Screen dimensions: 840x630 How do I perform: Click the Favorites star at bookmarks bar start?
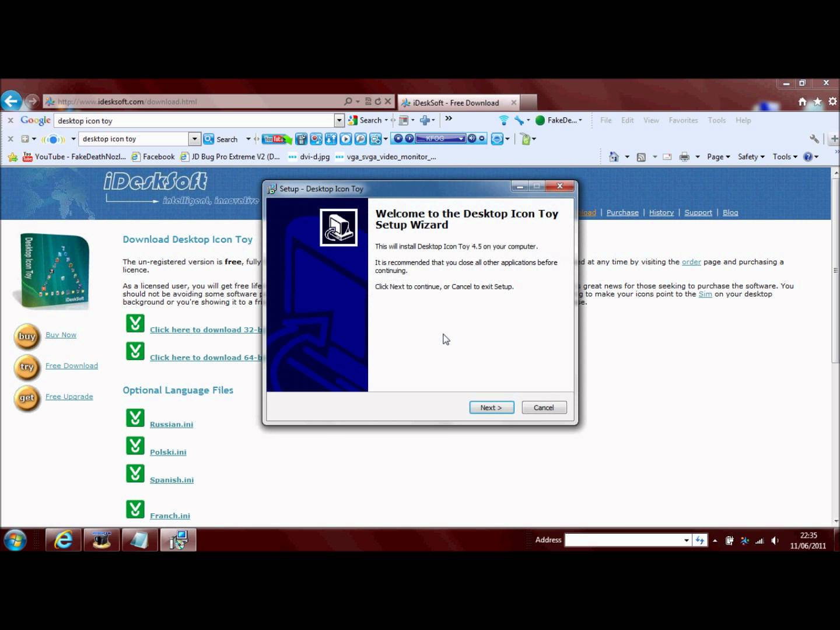[13, 157]
